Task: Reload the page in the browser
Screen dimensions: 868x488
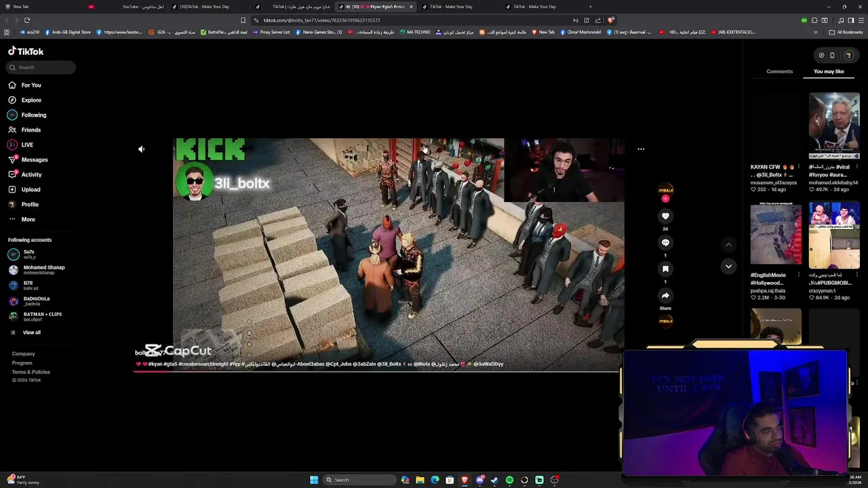Action: click(26, 20)
